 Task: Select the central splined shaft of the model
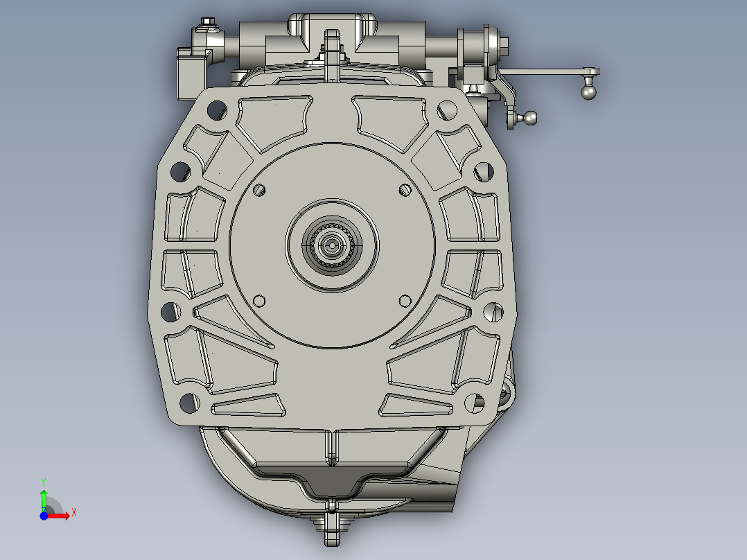coord(332,245)
